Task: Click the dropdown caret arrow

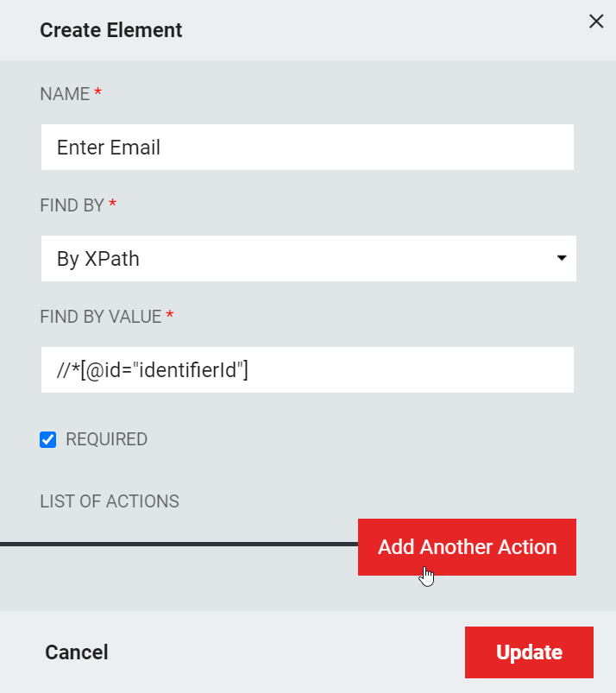Action: [x=562, y=258]
